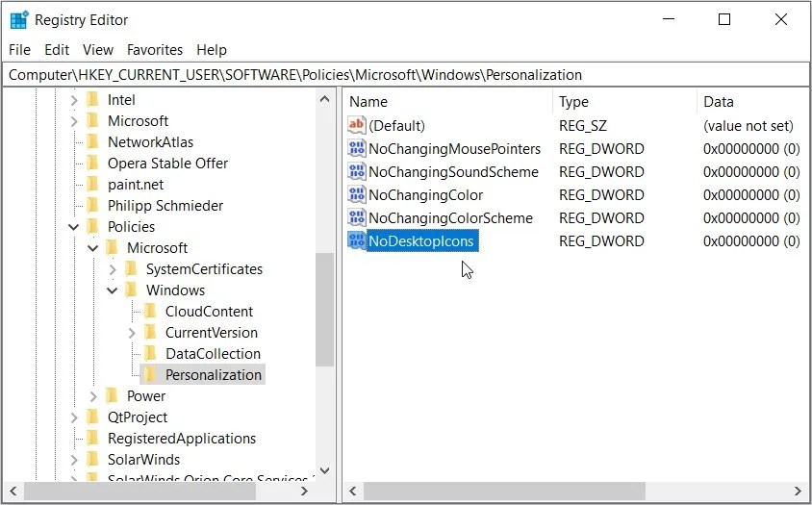Sort values by Name column header
The image size is (812, 505).
(368, 102)
